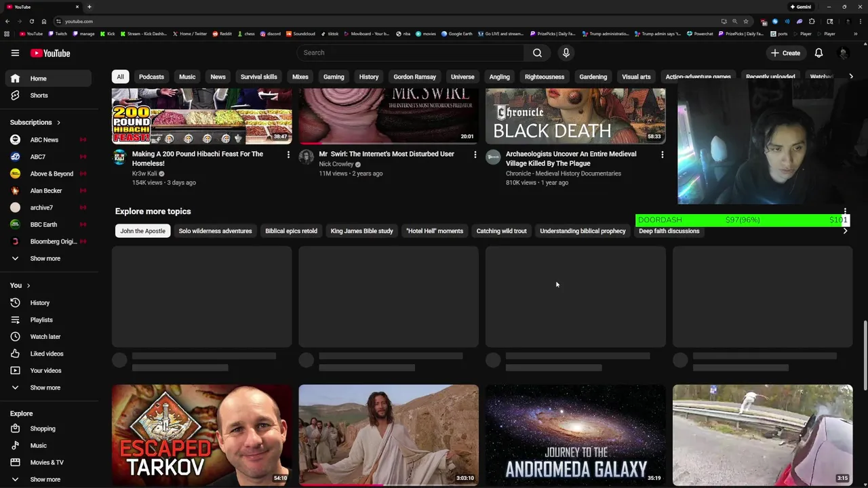868x488 pixels.
Task: Open the YouTube hamburger guide menu
Action: [x=15, y=53]
